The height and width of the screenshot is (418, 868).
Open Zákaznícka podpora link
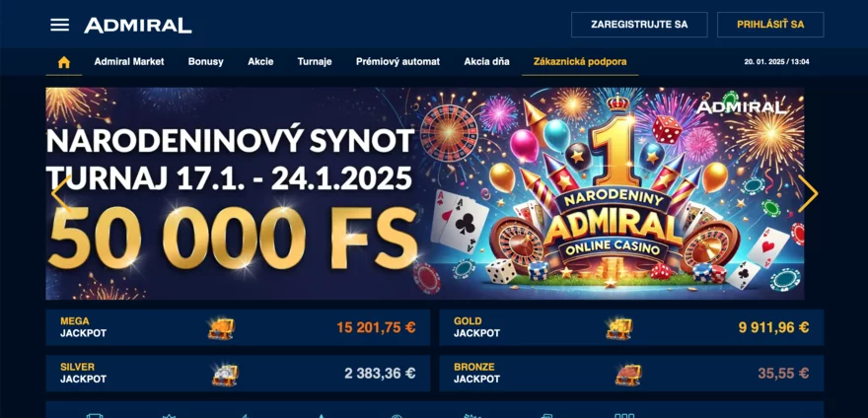pyautogui.click(x=580, y=62)
